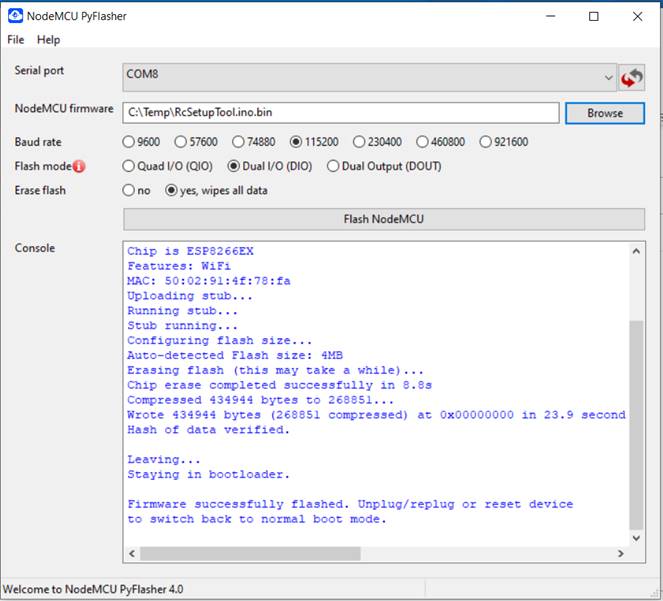
Task: Choose Dual Output (DOUT) flash mode
Action: point(384,166)
